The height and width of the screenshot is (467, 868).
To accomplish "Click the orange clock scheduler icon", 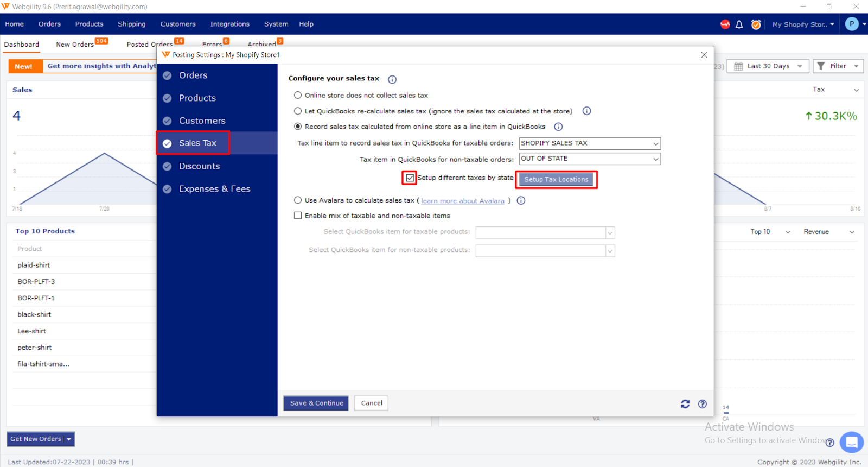I will coord(756,24).
